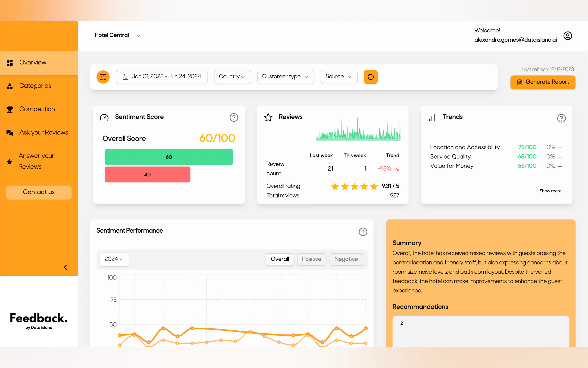This screenshot has width=588, height=368.
Task: Click Show more in Trends card
Action: pos(550,191)
